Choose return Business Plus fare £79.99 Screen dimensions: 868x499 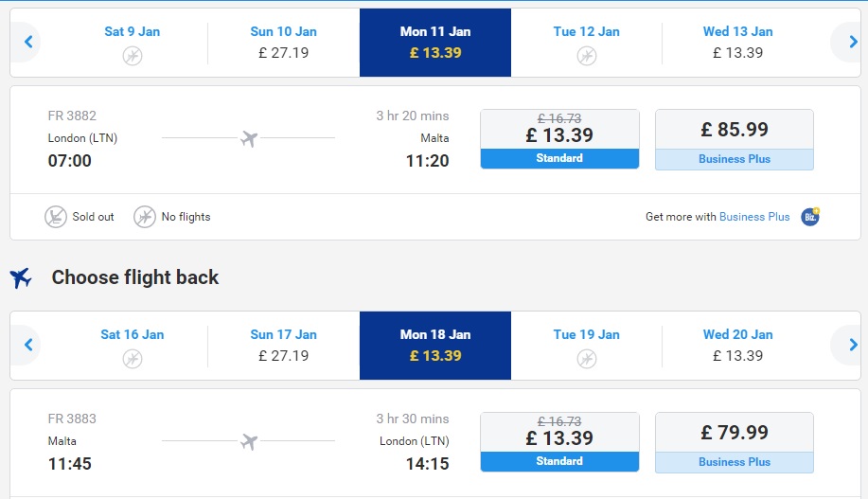click(734, 442)
